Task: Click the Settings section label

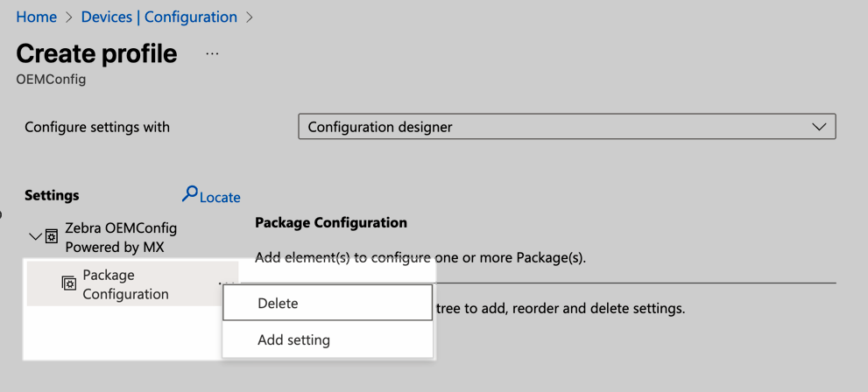Action: point(52,195)
